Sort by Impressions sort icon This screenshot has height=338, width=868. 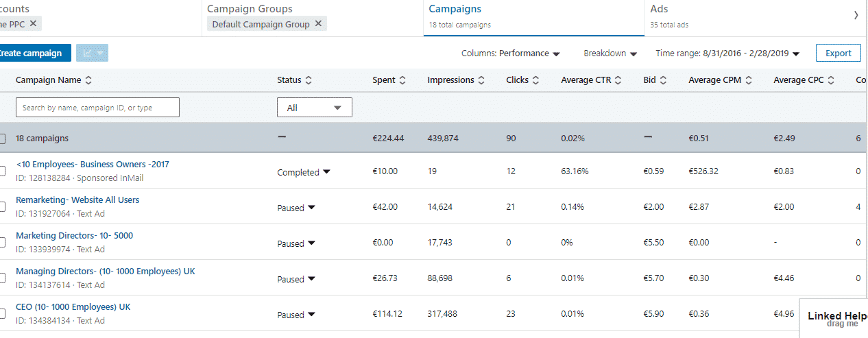click(481, 80)
